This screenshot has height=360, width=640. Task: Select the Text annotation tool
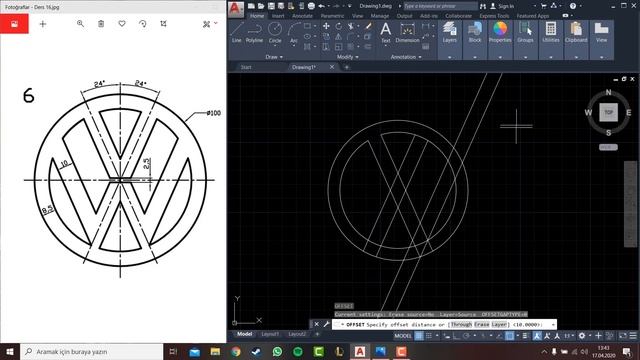pyautogui.click(x=385, y=32)
